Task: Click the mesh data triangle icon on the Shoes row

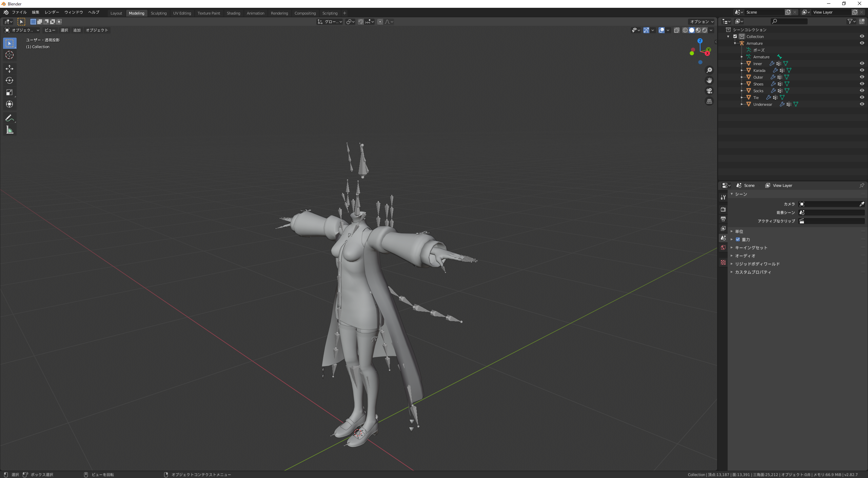Action: [x=787, y=84]
